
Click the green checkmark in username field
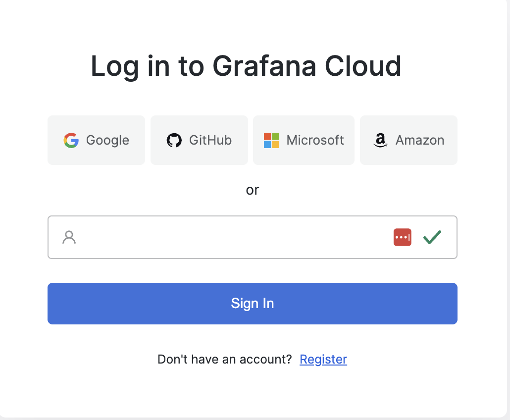(x=432, y=237)
